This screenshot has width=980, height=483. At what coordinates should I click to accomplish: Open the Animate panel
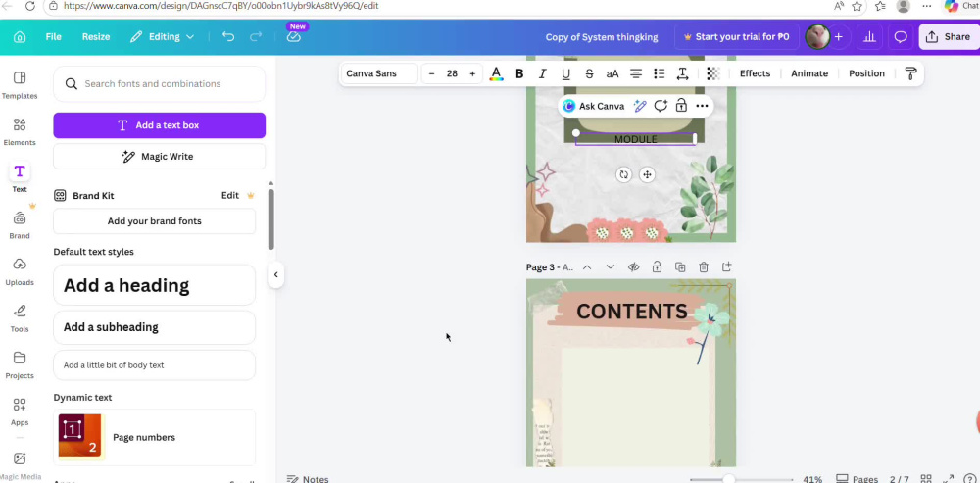pyautogui.click(x=809, y=73)
